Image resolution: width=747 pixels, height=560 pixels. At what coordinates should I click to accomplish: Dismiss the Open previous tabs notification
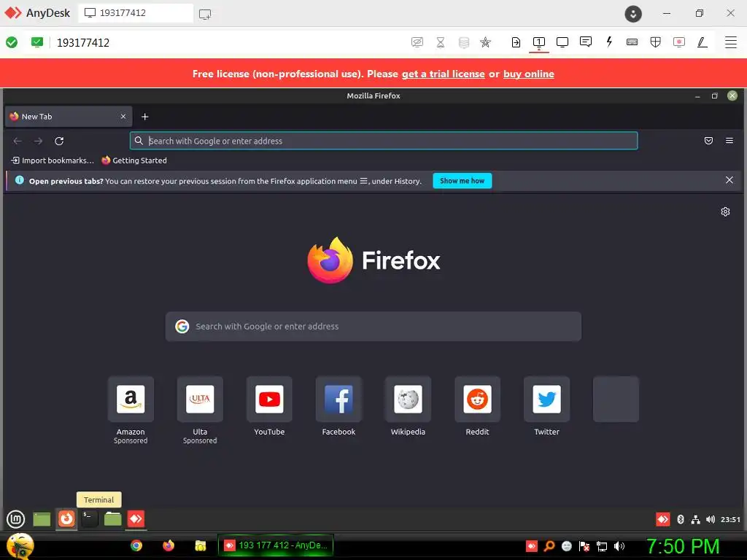[x=729, y=180]
